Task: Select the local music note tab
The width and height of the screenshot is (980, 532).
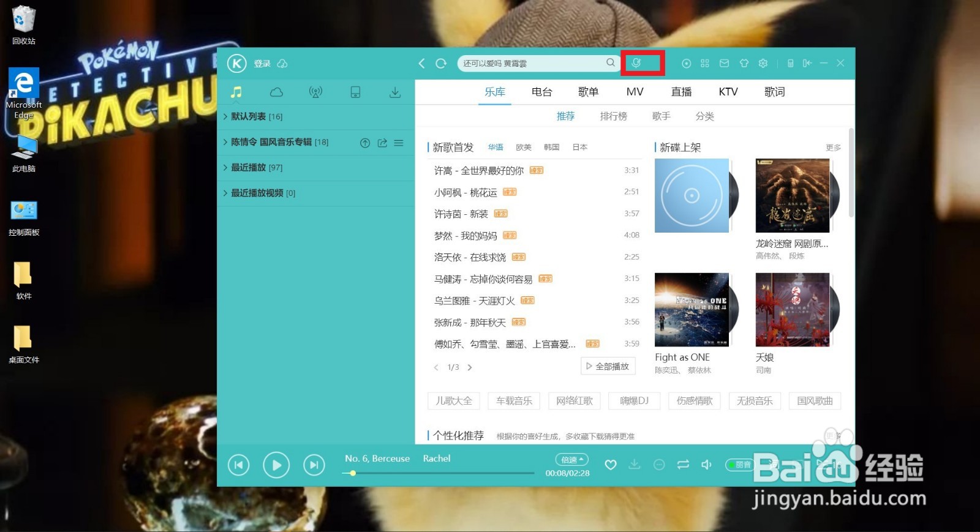Action: coord(236,92)
